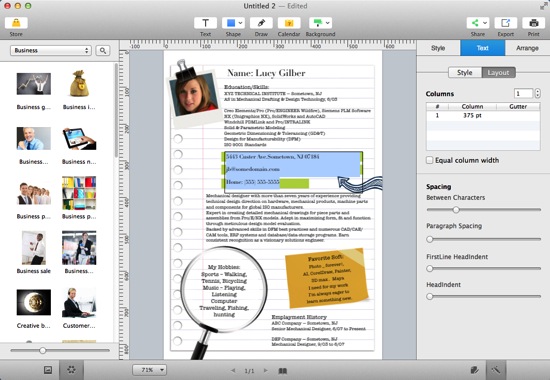Click the Lucy Gilber photo on page

coord(194,94)
